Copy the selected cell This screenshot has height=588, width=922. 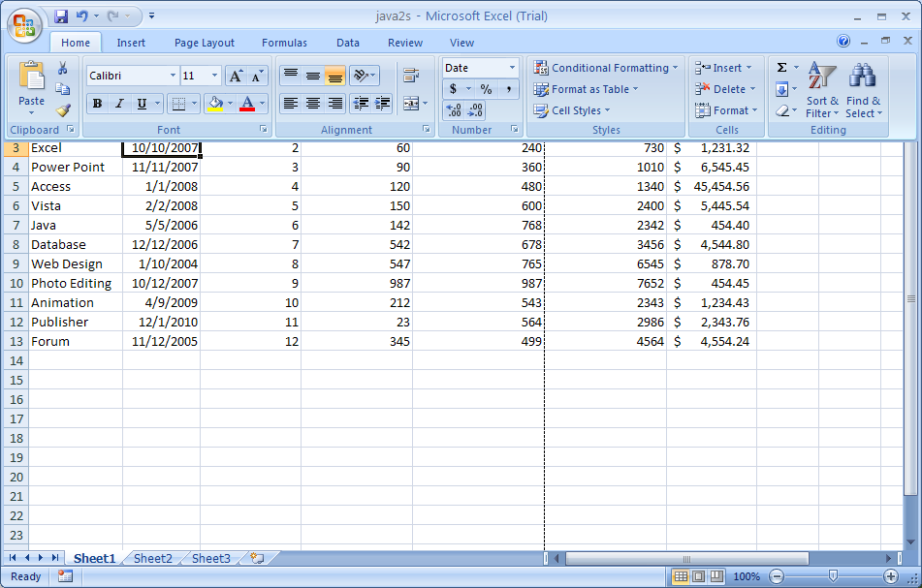(62, 89)
